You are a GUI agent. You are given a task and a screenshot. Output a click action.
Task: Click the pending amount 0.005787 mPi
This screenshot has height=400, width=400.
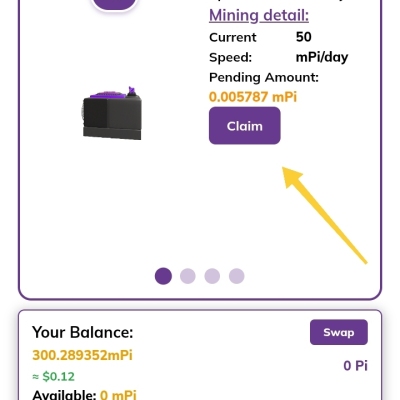(x=253, y=97)
